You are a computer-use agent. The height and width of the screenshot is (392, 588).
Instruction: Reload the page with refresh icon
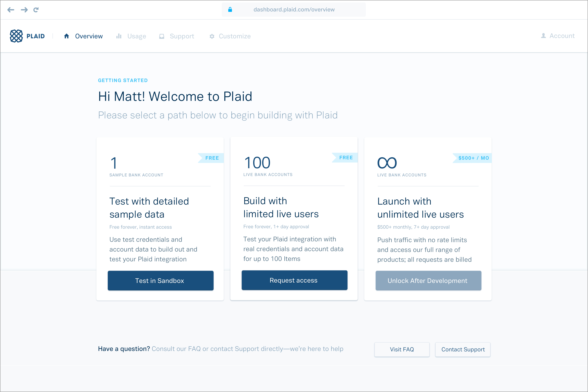click(36, 10)
